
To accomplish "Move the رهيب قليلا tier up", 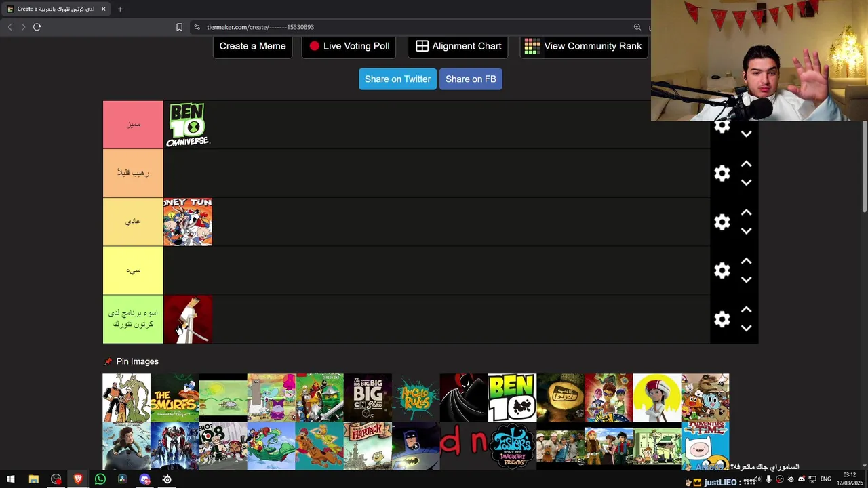I will tap(746, 164).
